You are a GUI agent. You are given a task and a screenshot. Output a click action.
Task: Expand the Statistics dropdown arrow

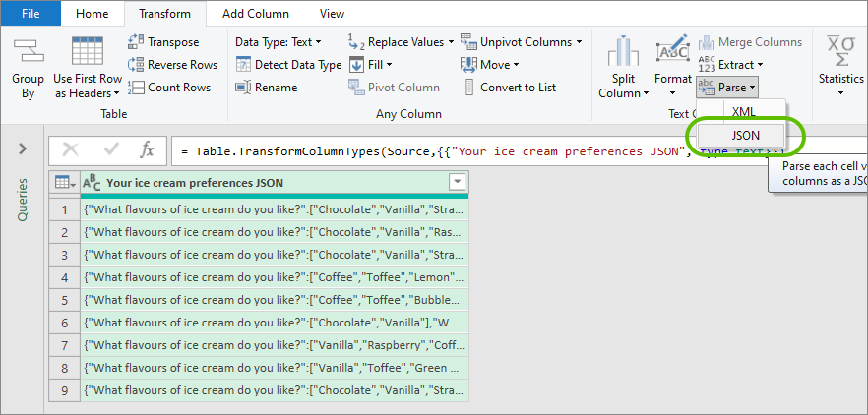(x=840, y=93)
